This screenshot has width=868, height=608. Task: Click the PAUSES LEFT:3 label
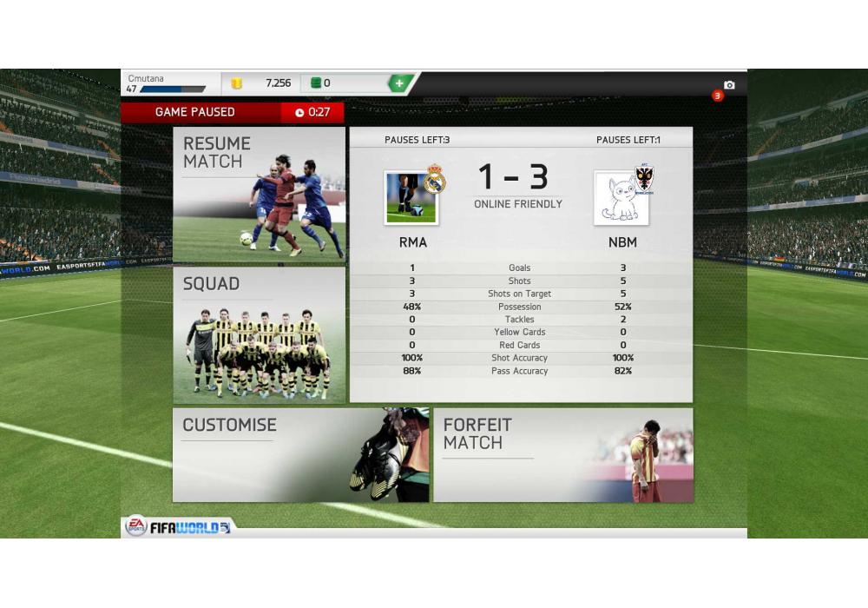click(417, 140)
